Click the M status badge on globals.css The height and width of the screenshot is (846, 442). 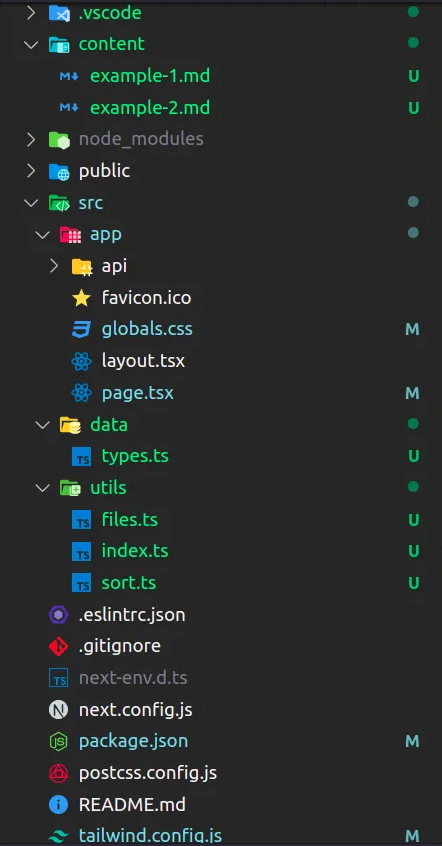[x=412, y=329]
